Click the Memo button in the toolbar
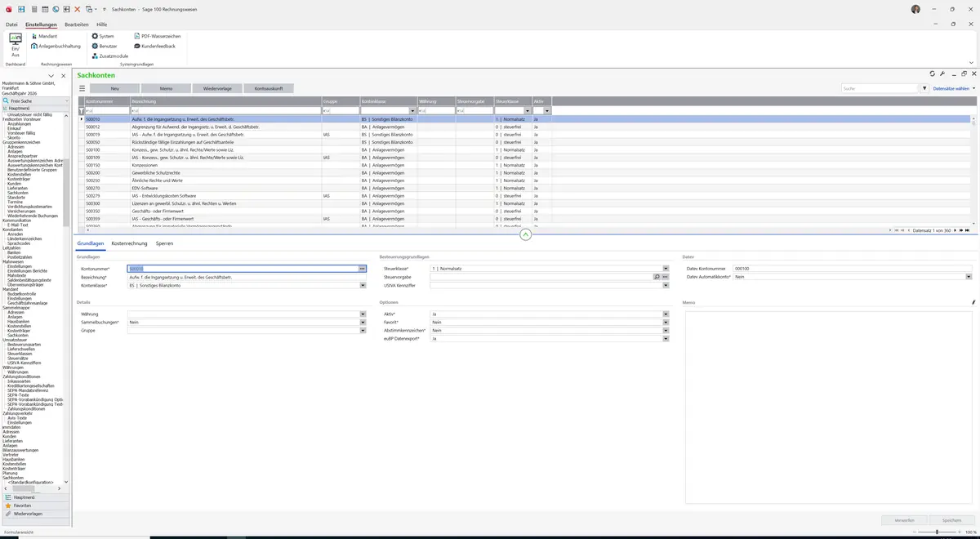 click(x=166, y=88)
